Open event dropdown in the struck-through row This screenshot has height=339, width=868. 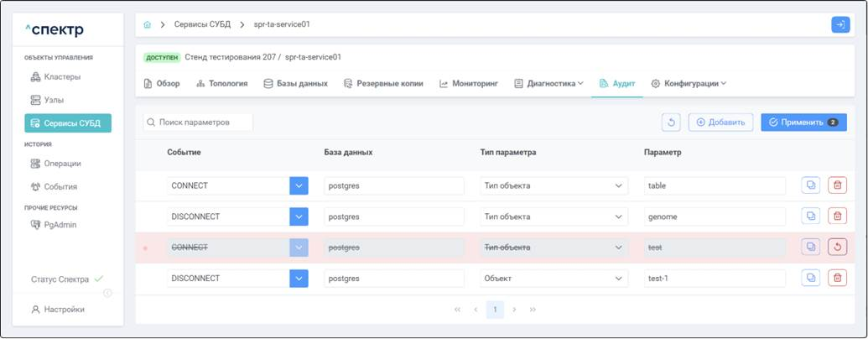pyautogui.click(x=299, y=247)
